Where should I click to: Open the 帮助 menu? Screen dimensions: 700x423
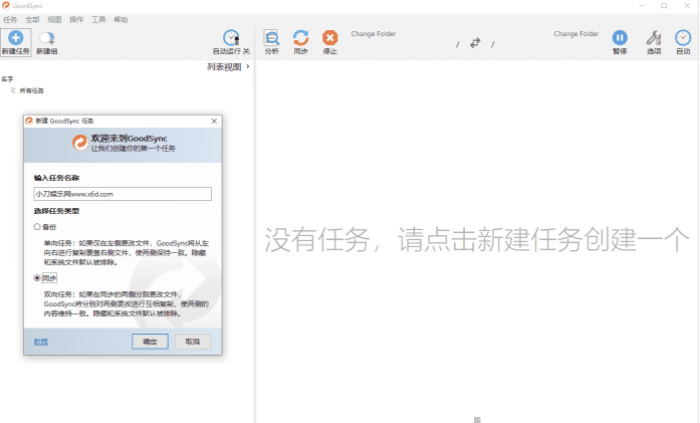pos(121,20)
